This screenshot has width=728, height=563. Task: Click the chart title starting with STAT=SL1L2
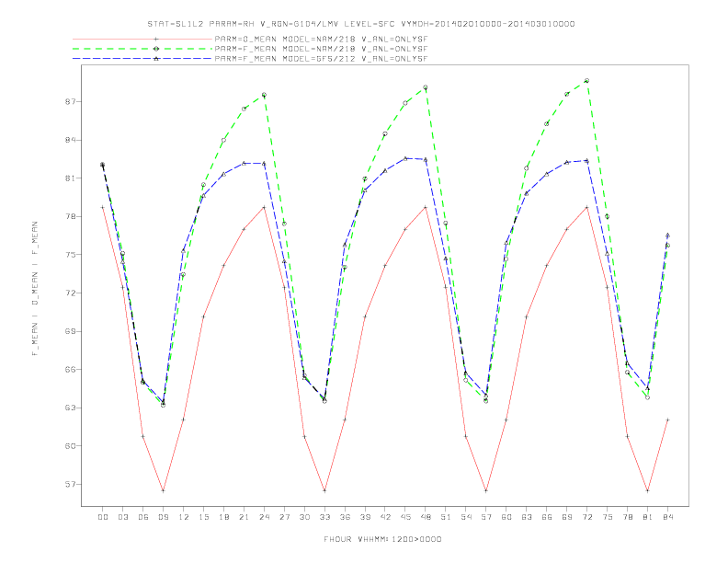tap(361, 24)
